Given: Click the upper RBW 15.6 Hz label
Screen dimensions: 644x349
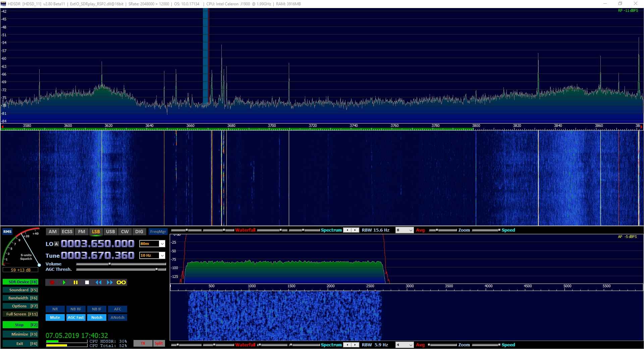Looking at the screenshot, I should [x=375, y=230].
